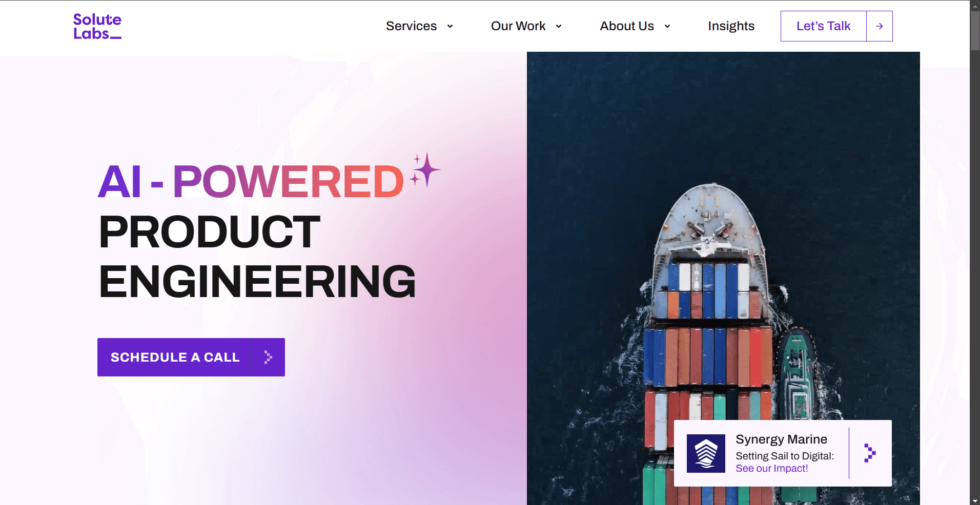The width and height of the screenshot is (980, 505).
Task: Click the sparkle star icon near POWERED
Action: 424,170
